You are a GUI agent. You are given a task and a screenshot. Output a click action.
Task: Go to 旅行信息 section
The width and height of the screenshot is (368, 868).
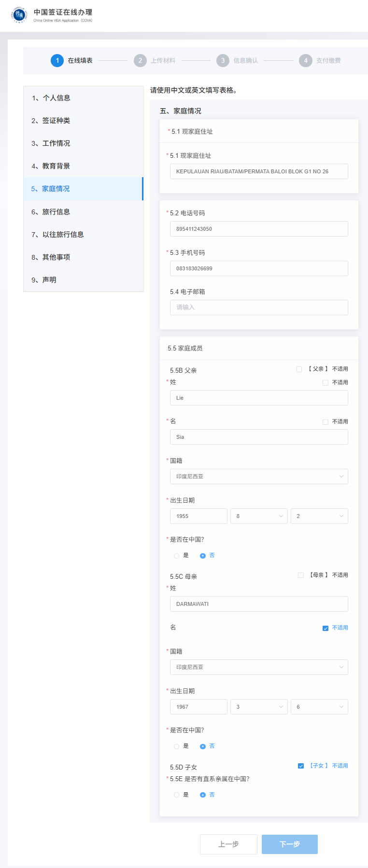click(x=56, y=212)
